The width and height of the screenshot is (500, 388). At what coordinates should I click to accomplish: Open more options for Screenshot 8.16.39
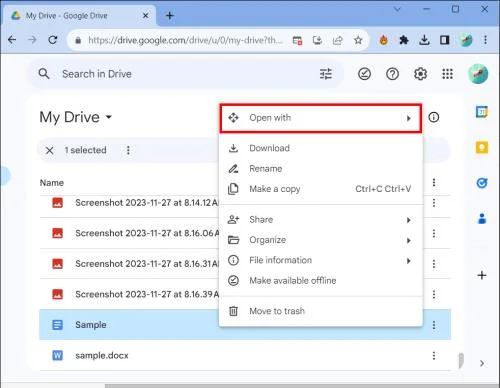click(434, 294)
